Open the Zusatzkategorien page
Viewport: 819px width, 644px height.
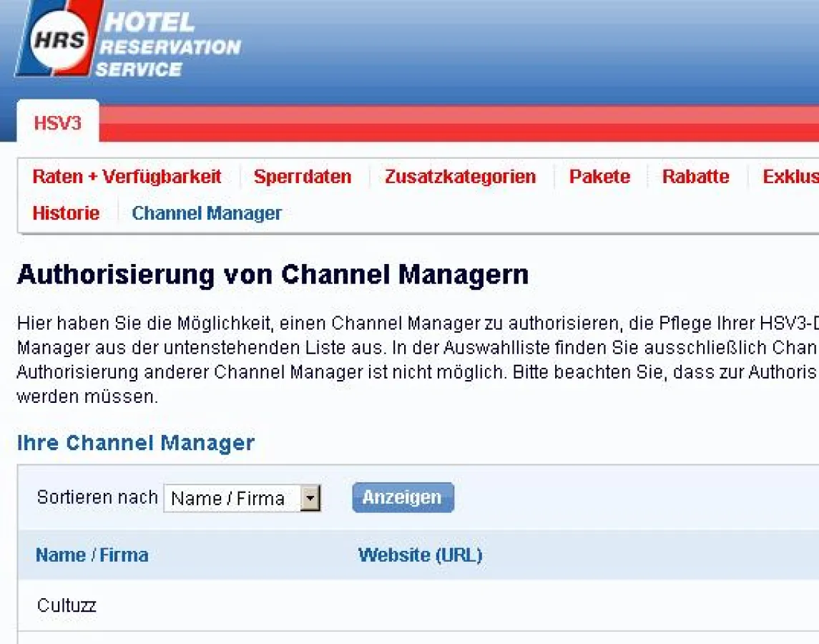[x=460, y=177]
